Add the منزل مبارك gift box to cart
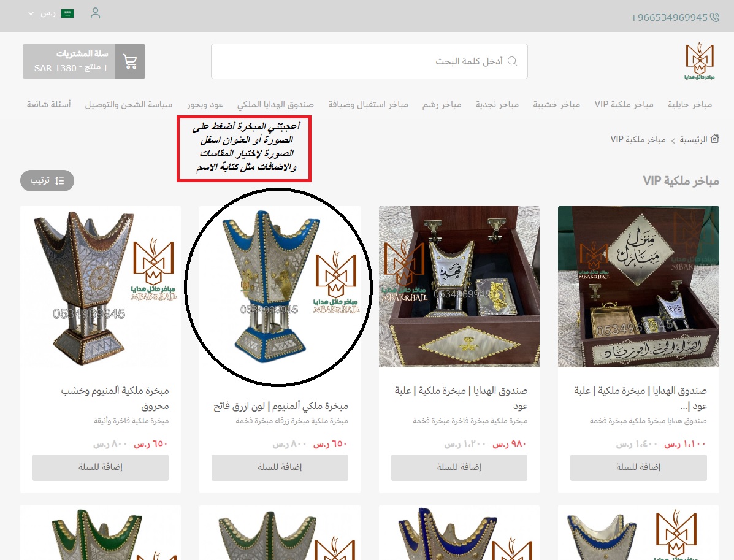This screenshot has width=734, height=560. (x=638, y=467)
